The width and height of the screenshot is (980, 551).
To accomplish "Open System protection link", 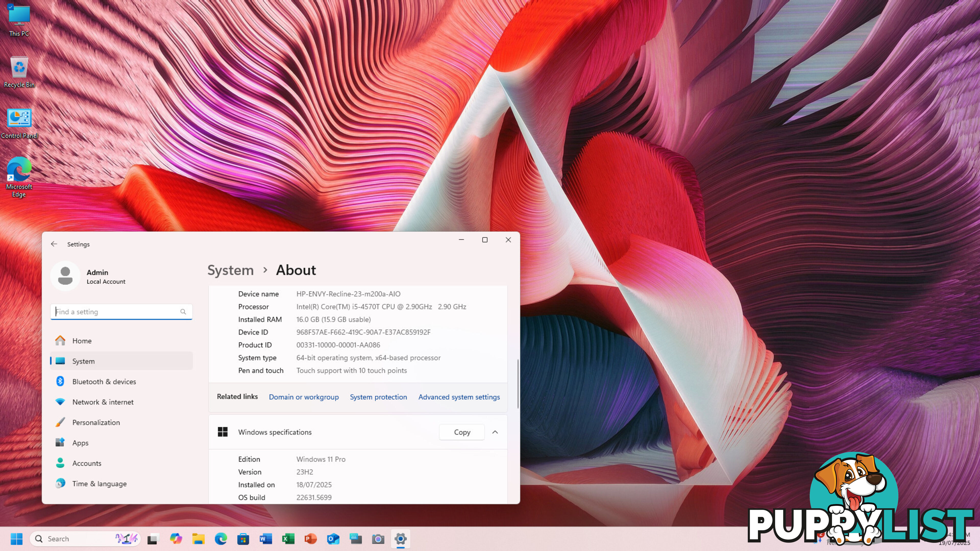I will point(378,397).
